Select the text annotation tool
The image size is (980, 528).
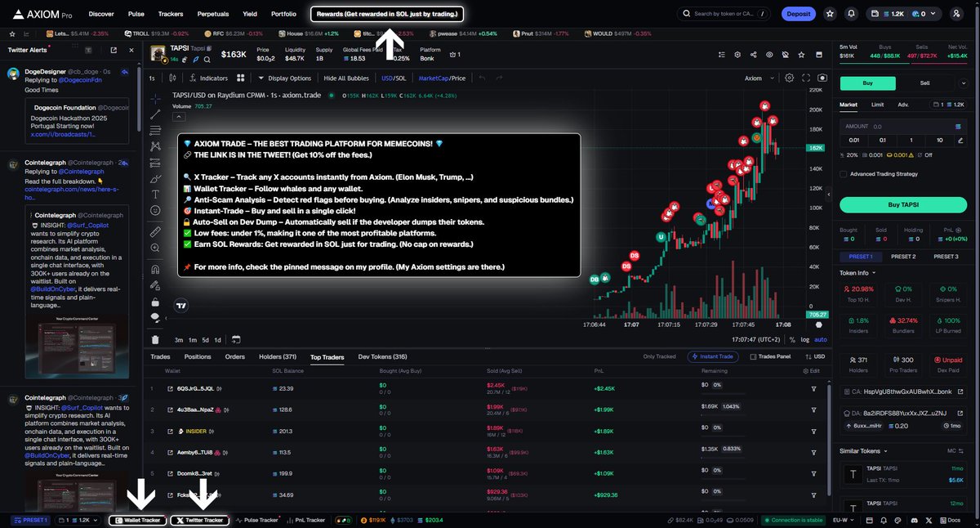[x=155, y=195]
